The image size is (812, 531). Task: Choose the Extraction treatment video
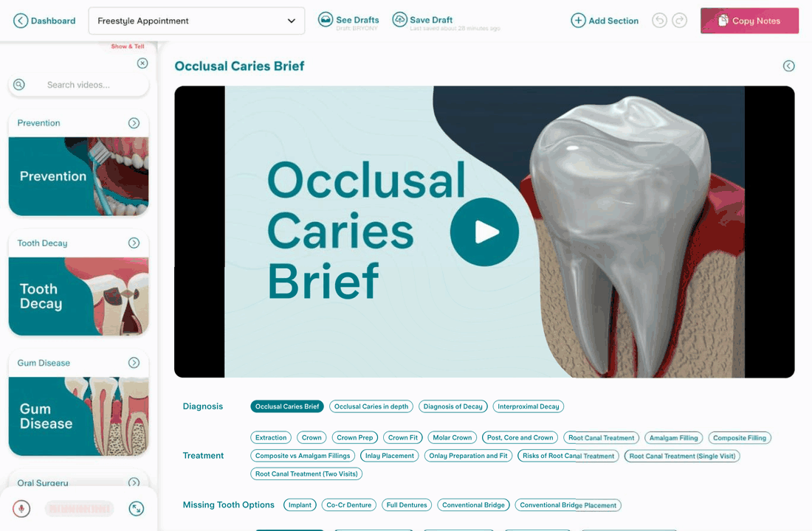(271, 438)
